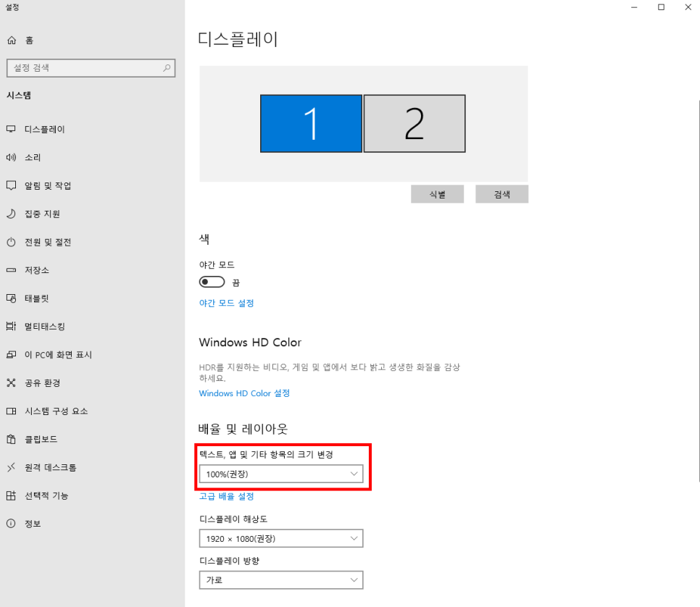Click the 공유 환경 icon
The height and width of the screenshot is (607, 700).
(11, 382)
